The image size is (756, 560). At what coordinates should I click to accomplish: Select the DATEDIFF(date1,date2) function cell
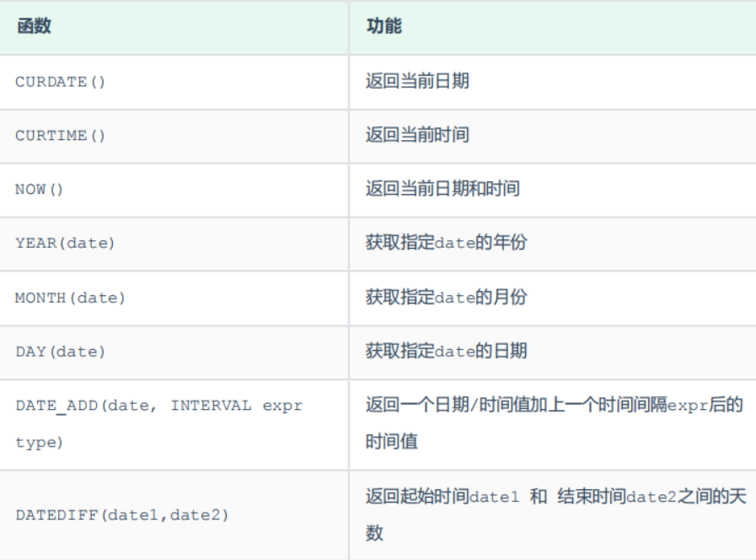(122, 514)
